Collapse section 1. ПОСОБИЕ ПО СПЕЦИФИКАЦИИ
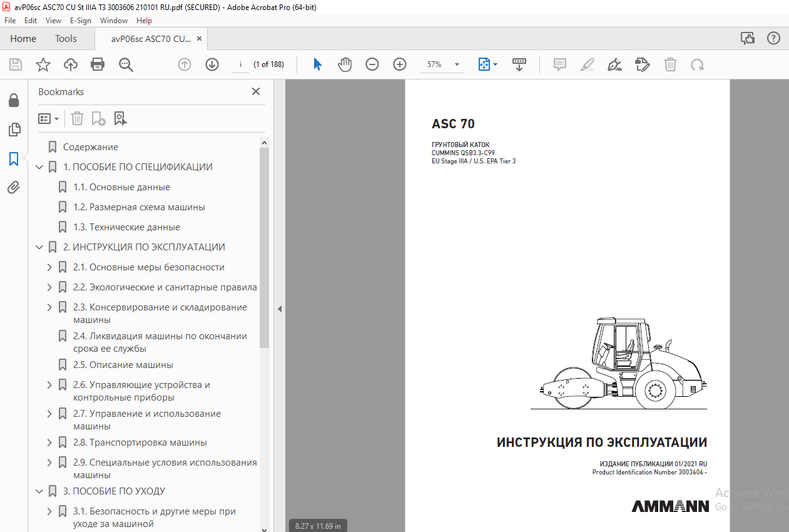The height and width of the screenshot is (532, 789). [39, 167]
